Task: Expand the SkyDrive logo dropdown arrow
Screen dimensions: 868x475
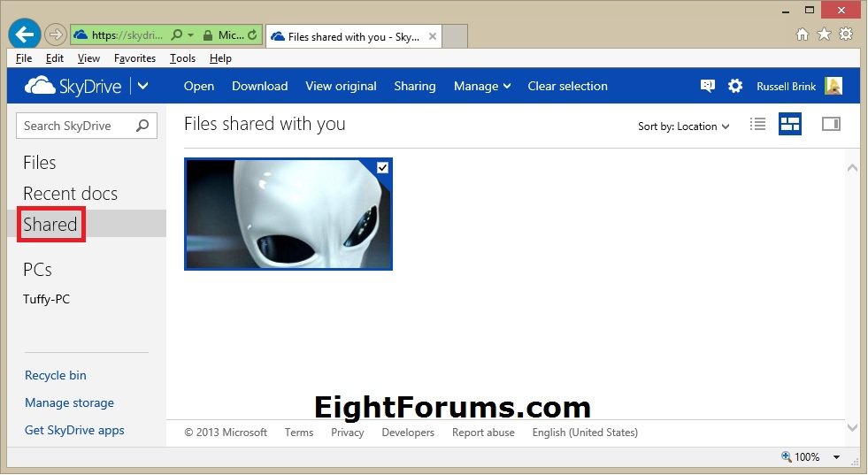Action: coord(143,86)
